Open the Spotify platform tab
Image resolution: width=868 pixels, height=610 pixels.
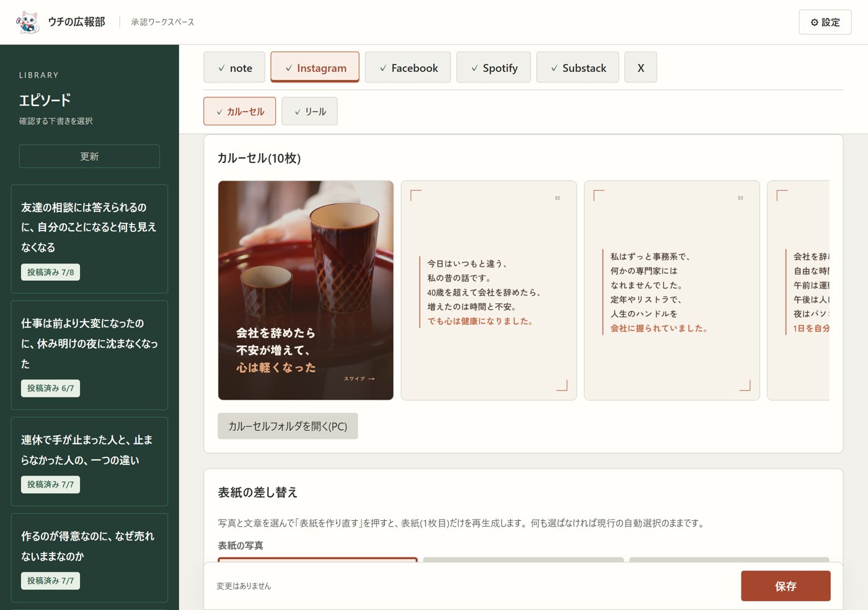tap(494, 68)
